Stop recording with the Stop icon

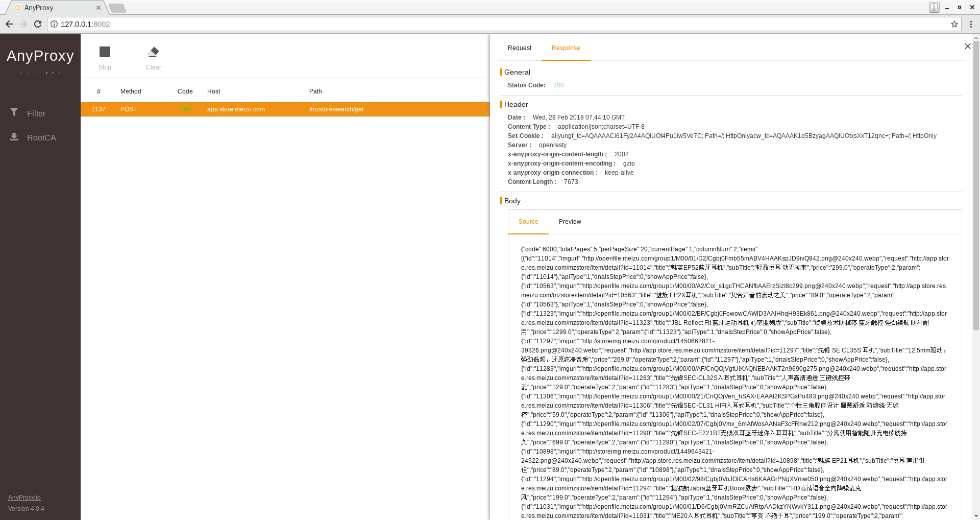105,52
